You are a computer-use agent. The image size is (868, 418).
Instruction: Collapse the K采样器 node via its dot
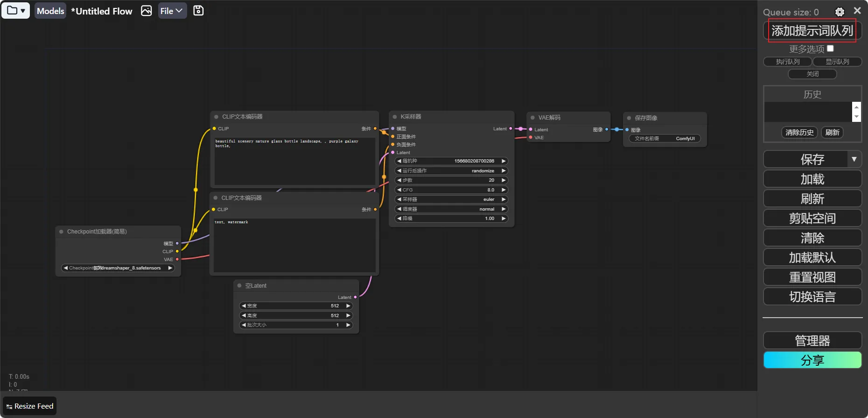point(395,117)
